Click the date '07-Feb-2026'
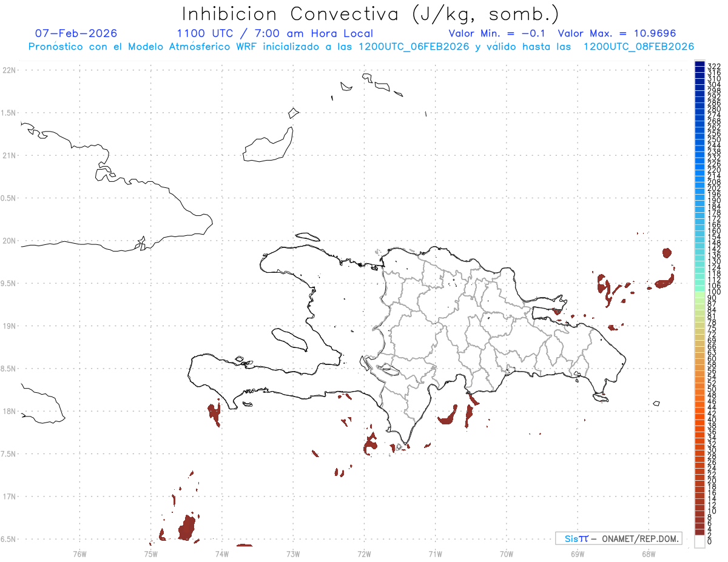Screen dimensions: 728x562 [76, 33]
